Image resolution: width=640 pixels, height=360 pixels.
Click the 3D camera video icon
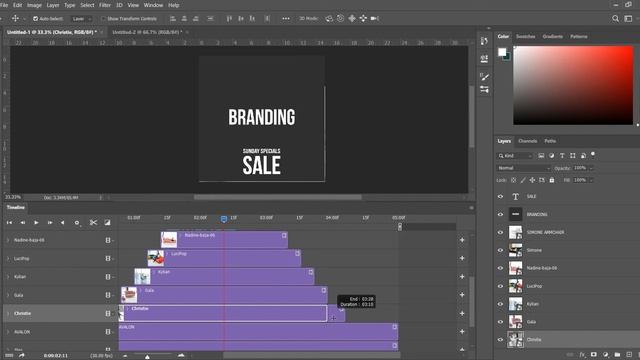pos(375,18)
